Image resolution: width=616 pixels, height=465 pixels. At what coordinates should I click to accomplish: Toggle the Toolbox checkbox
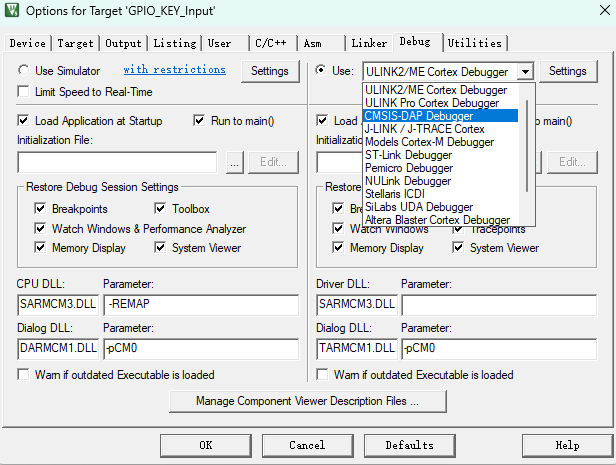tap(162, 209)
